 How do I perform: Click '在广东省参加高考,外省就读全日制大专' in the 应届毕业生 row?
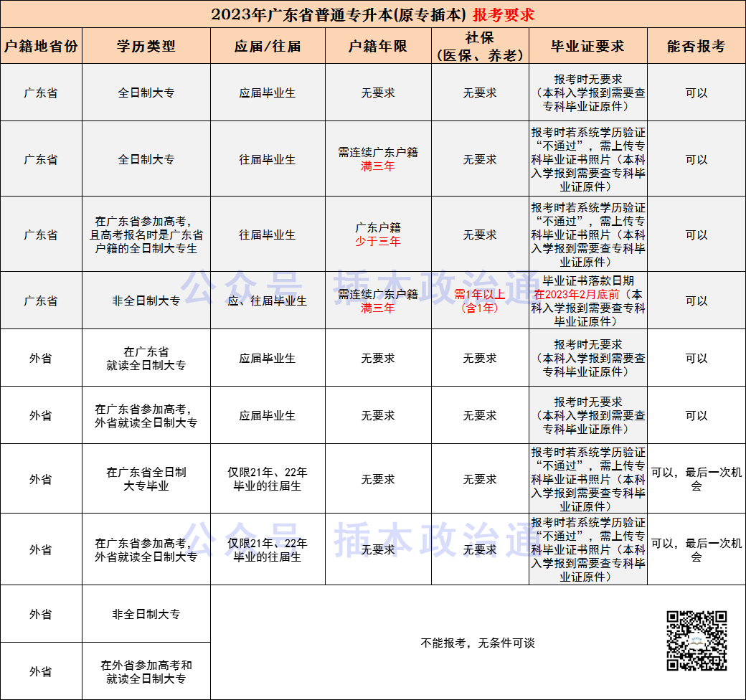146,416
